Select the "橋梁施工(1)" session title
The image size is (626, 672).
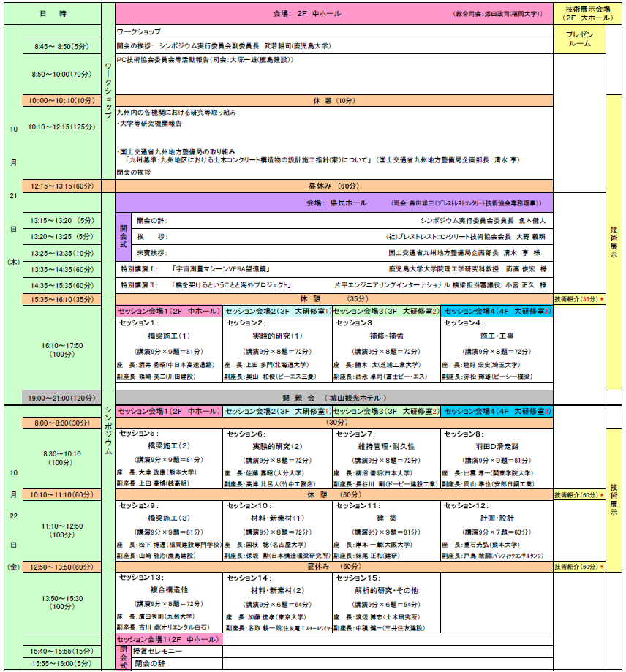[169, 336]
